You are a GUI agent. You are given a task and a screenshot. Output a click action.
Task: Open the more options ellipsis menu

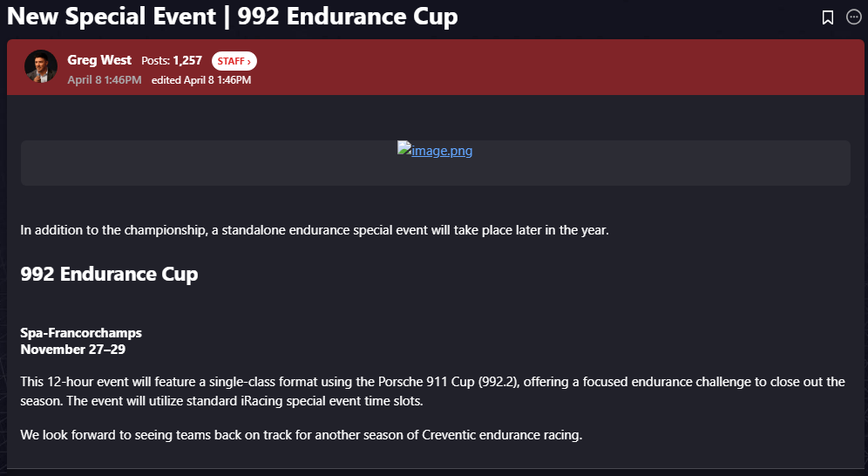tap(854, 17)
